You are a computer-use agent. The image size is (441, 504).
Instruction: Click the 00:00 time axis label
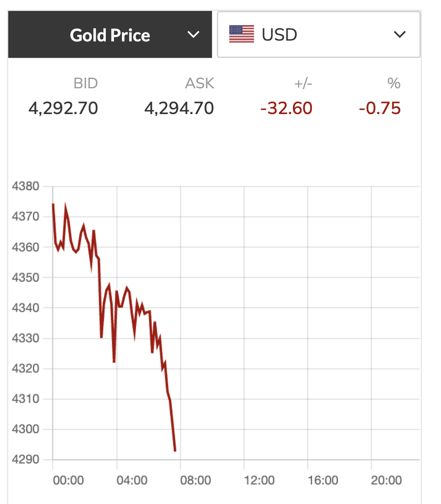(x=68, y=480)
